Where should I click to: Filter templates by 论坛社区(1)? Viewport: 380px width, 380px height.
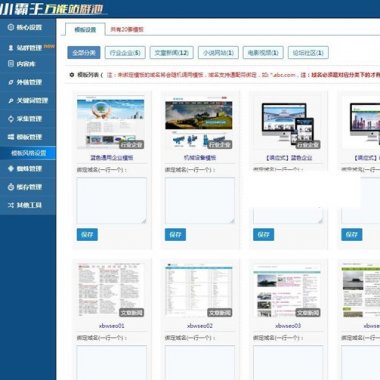308,53
